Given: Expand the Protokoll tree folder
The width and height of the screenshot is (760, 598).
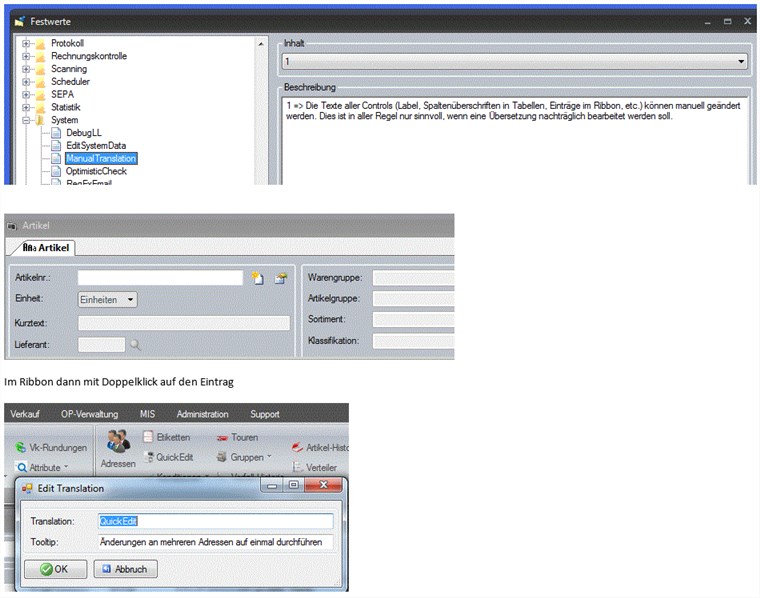Looking at the screenshot, I should pos(25,44).
